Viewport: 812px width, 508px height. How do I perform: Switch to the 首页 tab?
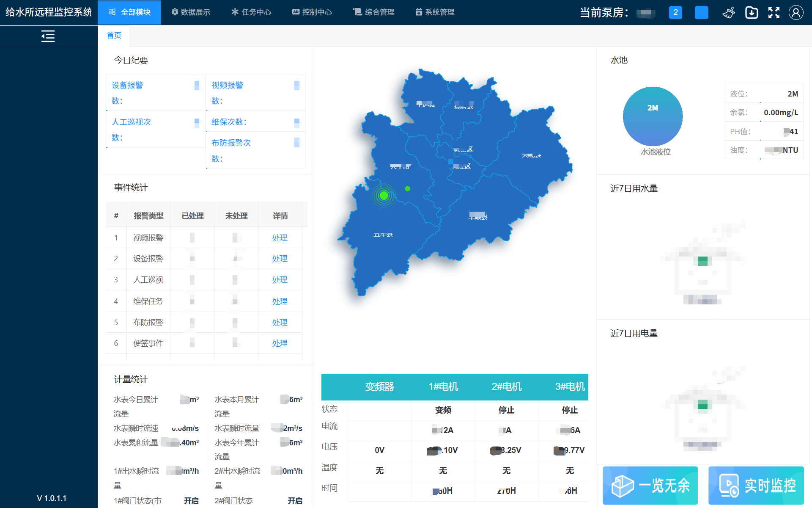point(114,36)
